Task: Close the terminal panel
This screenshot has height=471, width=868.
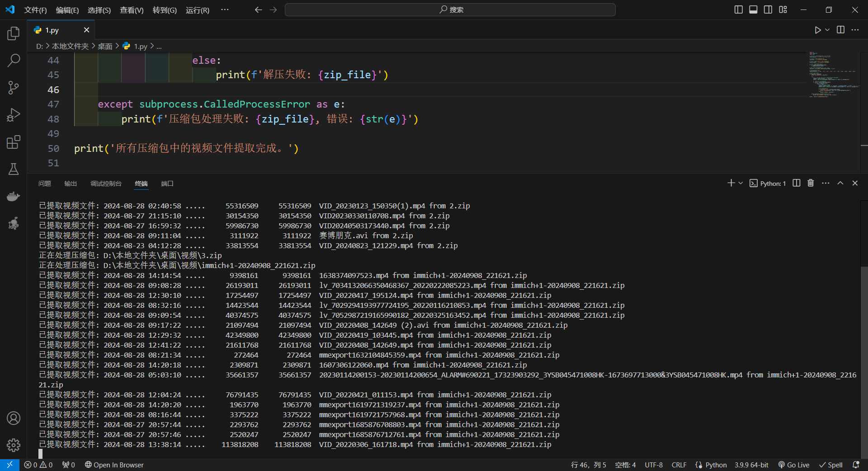Action: tap(855, 183)
